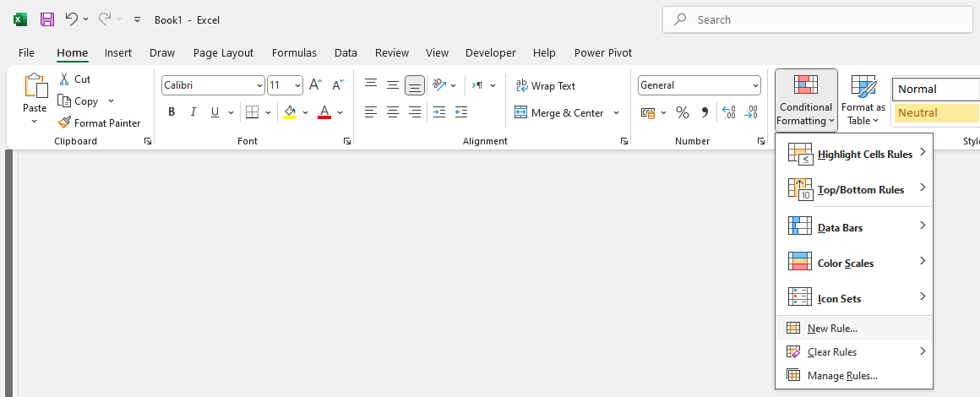The image size is (980, 397).
Task: Click the Cut scissors icon
Action: (x=64, y=79)
